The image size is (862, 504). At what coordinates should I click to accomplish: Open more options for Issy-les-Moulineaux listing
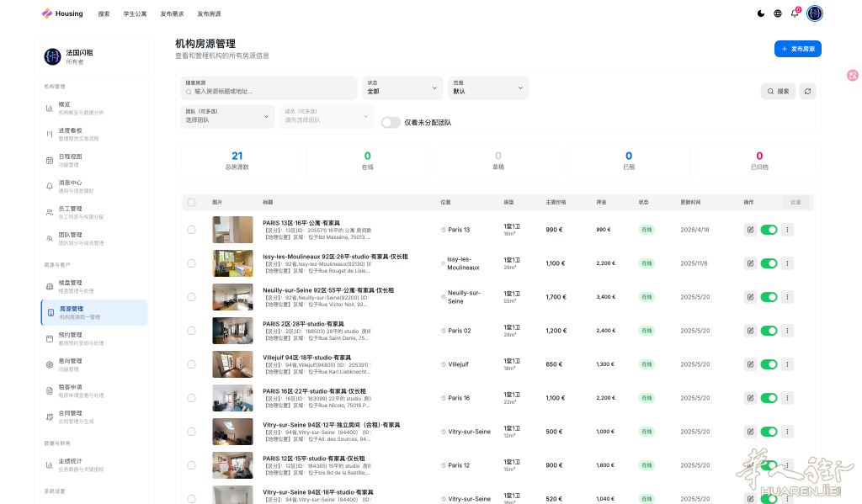(x=787, y=263)
